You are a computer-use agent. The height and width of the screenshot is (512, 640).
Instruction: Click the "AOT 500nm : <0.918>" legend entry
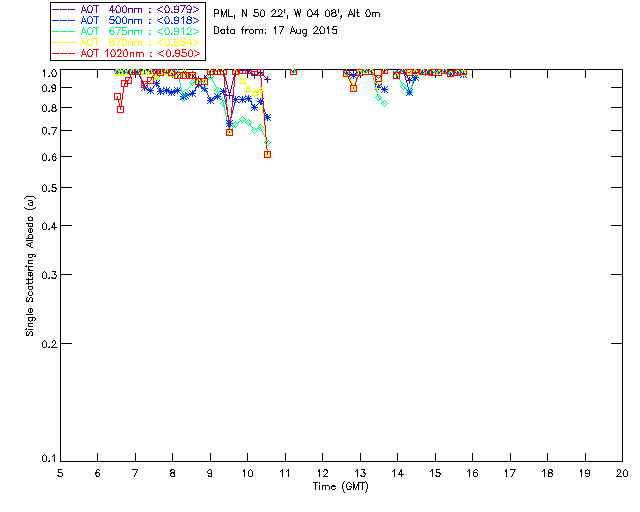127,20
